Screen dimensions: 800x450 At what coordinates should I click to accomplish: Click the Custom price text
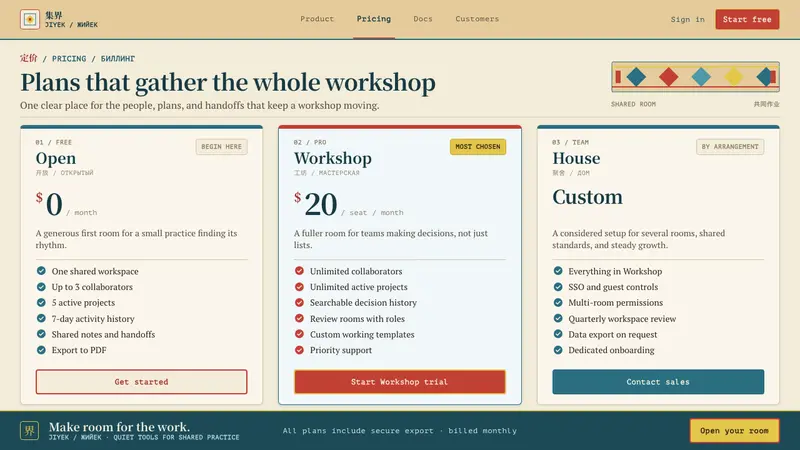[x=587, y=197]
